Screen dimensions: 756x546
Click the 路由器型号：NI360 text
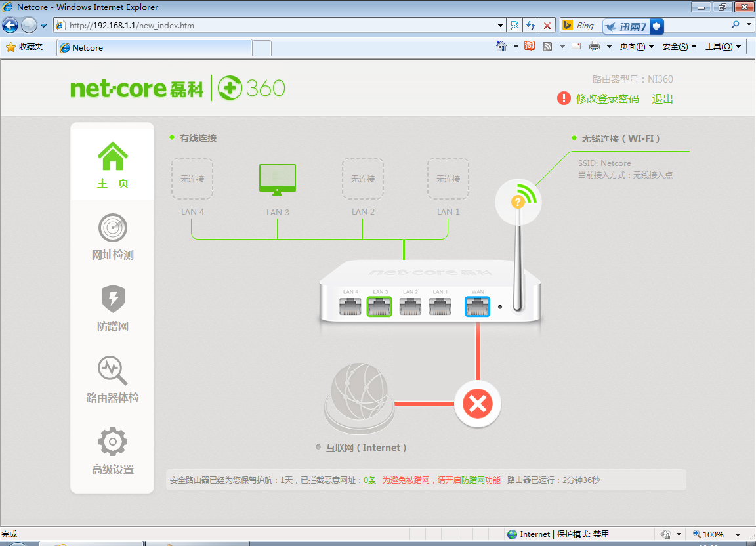pyautogui.click(x=633, y=79)
